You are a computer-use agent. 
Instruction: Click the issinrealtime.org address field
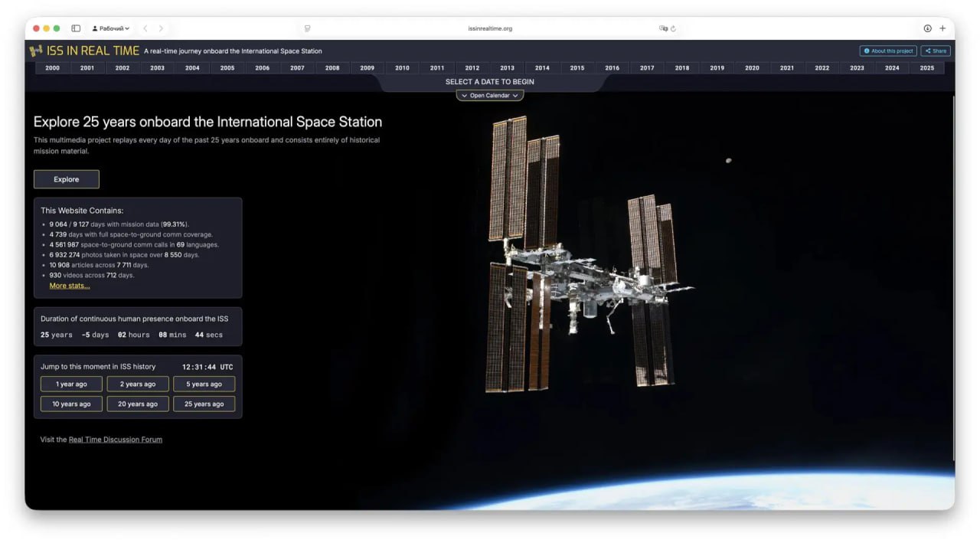pos(490,28)
